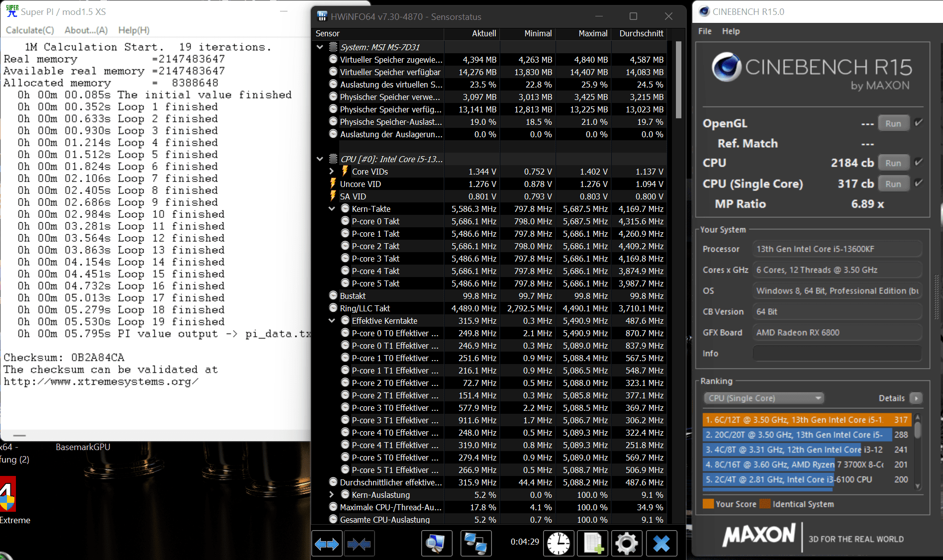Toggle CPU (Single Core) test checkmark
943x560 pixels.
click(x=919, y=183)
